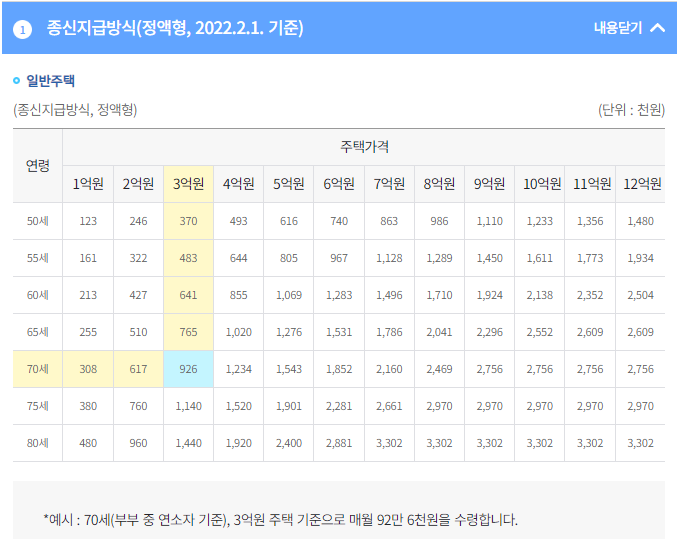Screen dimensions: 686x539
Task: Click the 연령 header cell
Action: 38,166
